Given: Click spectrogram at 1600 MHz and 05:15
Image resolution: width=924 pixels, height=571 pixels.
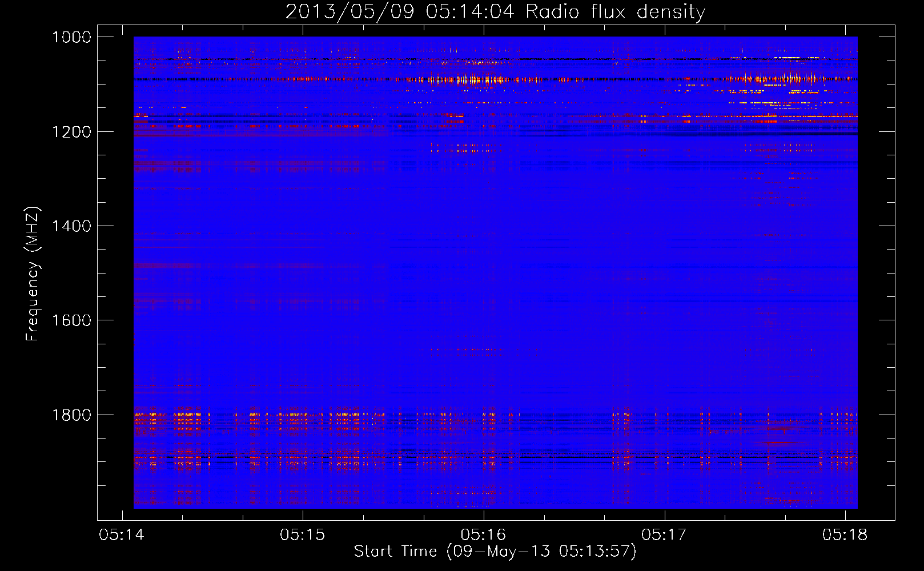Looking at the screenshot, I should [x=303, y=320].
